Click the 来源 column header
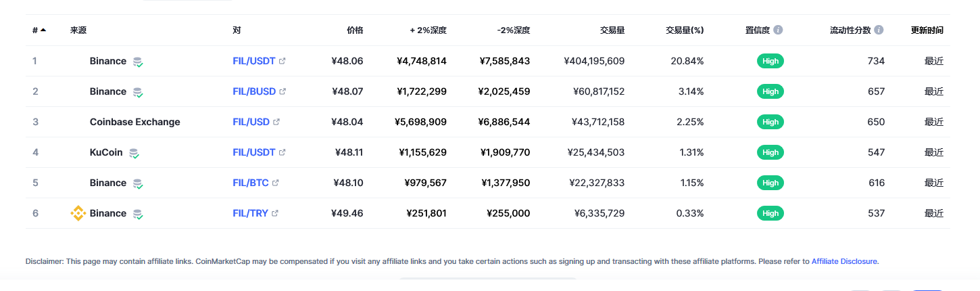The width and height of the screenshot is (980, 291). [x=78, y=30]
